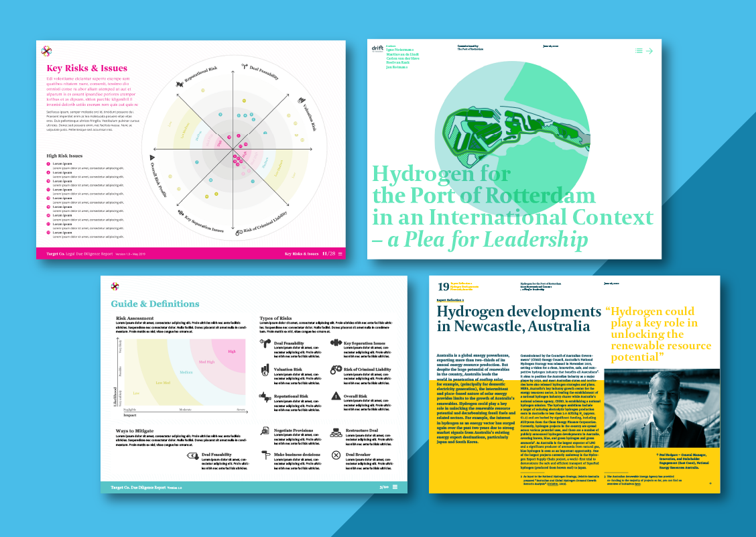This screenshot has width=756, height=537.
Task: Click the Deal Breaker title
Action: tap(358, 455)
